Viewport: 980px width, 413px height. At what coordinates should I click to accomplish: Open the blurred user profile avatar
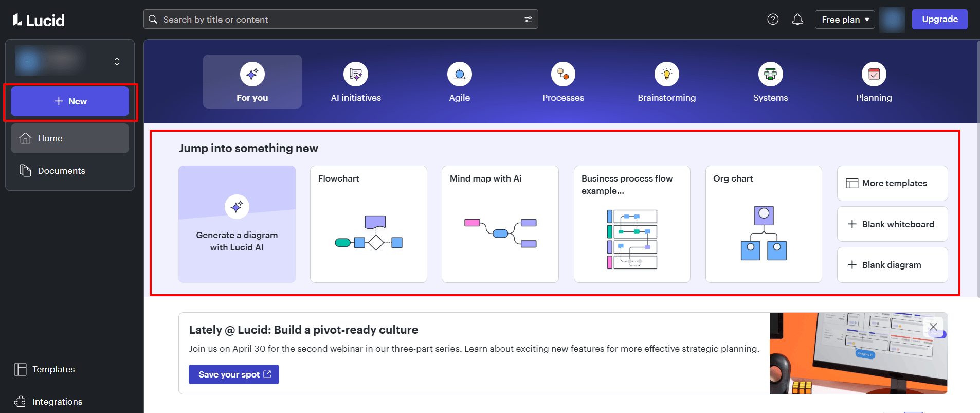(x=892, y=20)
